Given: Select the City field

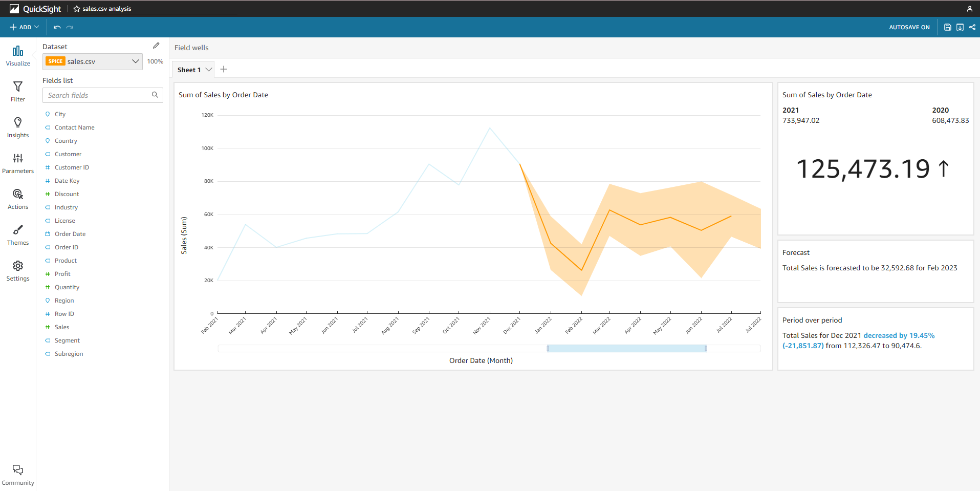Looking at the screenshot, I should (x=60, y=114).
